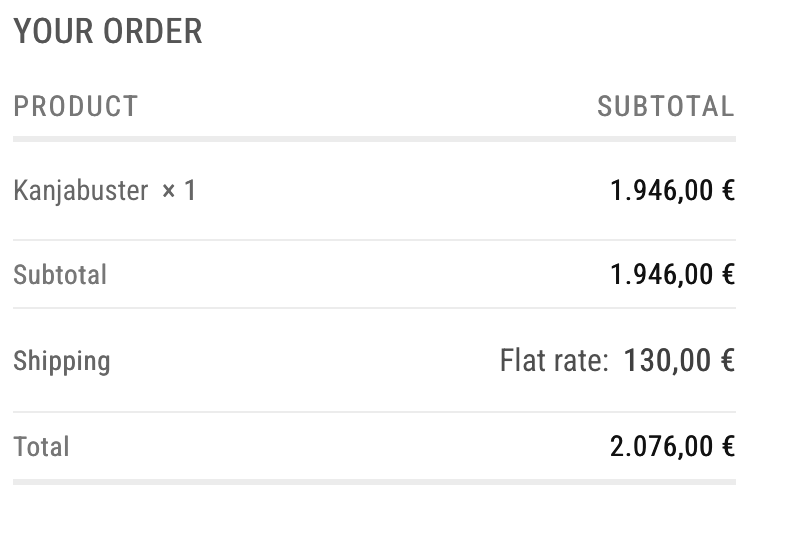Click the Kanjabuster row price 1.946,00 €
This screenshot has width=792, height=546.
pyautogui.click(x=672, y=190)
